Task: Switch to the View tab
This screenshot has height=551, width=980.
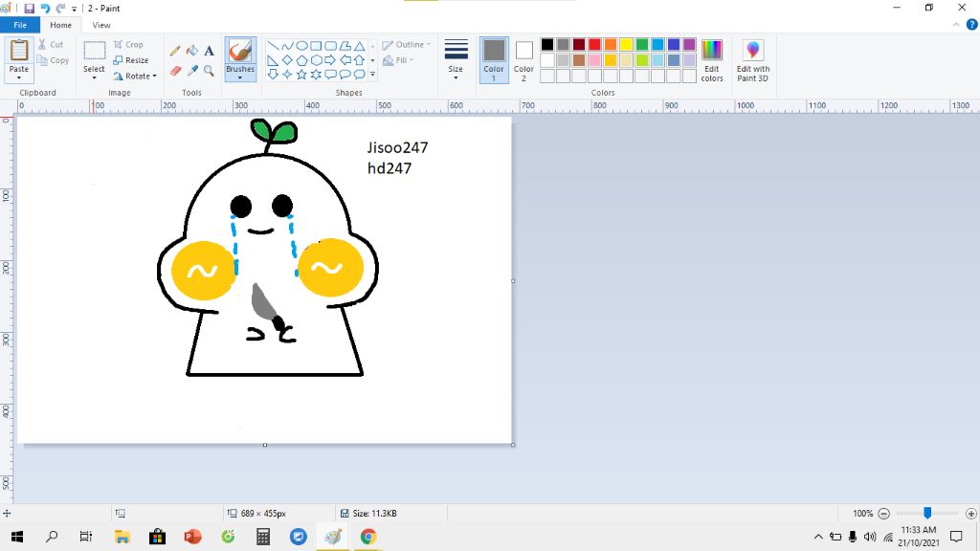Action: tap(101, 25)
